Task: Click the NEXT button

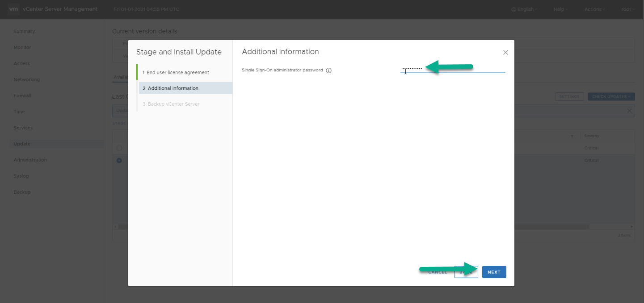Action: pyautogui.click(x=494, y=272)
